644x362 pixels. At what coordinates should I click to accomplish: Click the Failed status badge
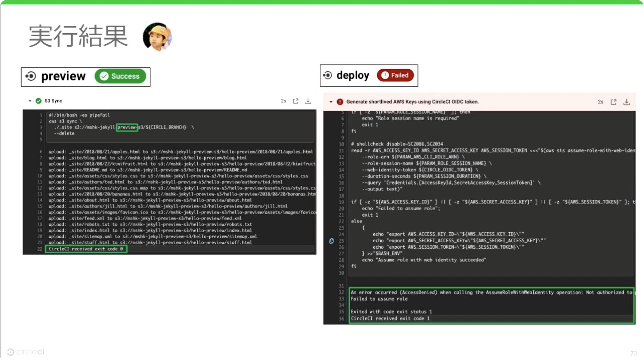click(x=395, y=75)
